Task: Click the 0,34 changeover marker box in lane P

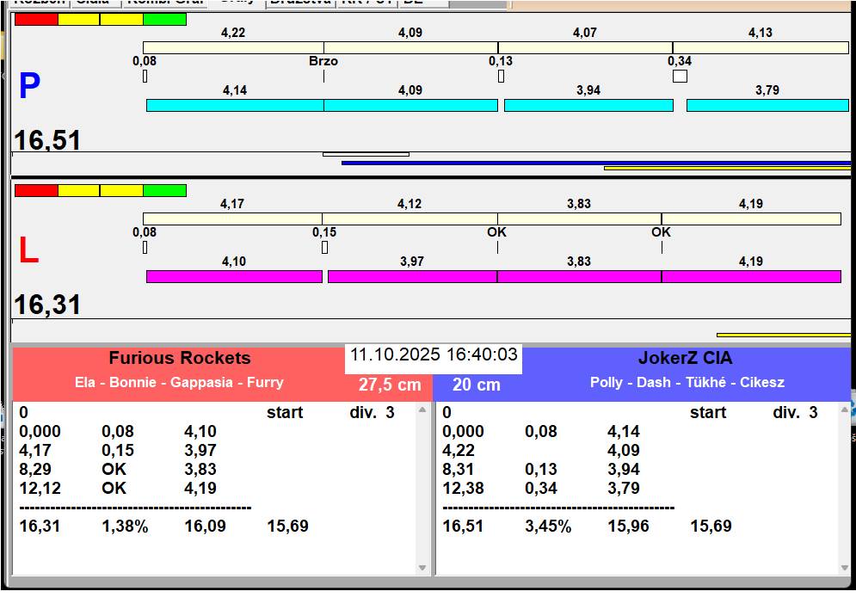Action: pyautogui.click(x=680, y=77)
